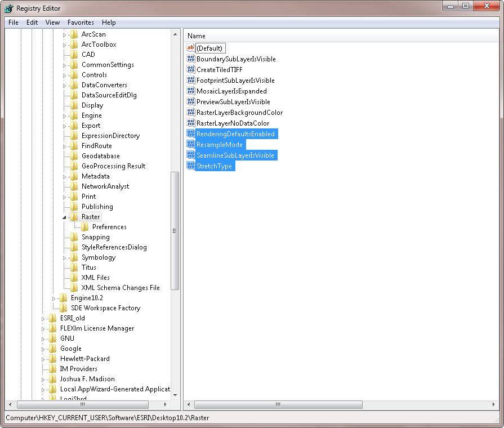Open the Favorites menu
504x428 pixels.
point(81,23)
